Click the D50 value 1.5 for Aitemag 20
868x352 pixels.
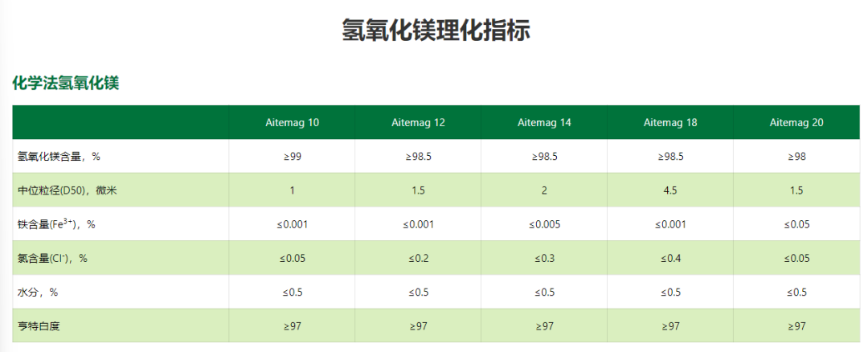(796, 190)
